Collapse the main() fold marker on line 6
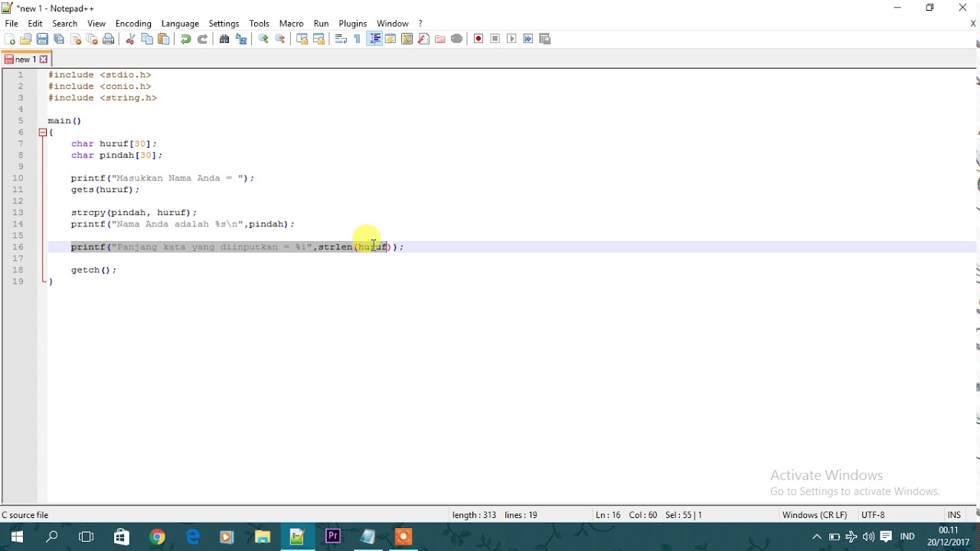Image resolution: width=980 pixels, height=551 pixels. tap(43, 132)
